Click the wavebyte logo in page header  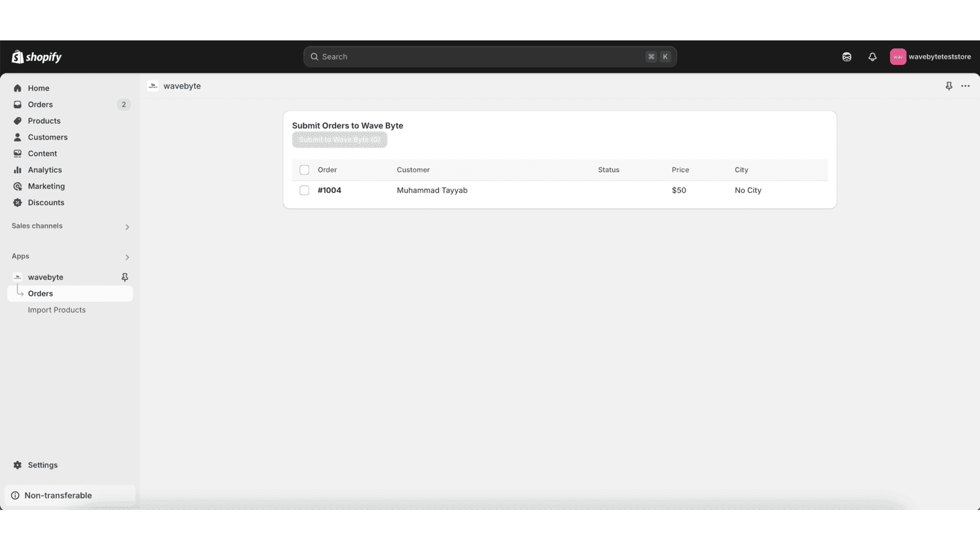153,86
